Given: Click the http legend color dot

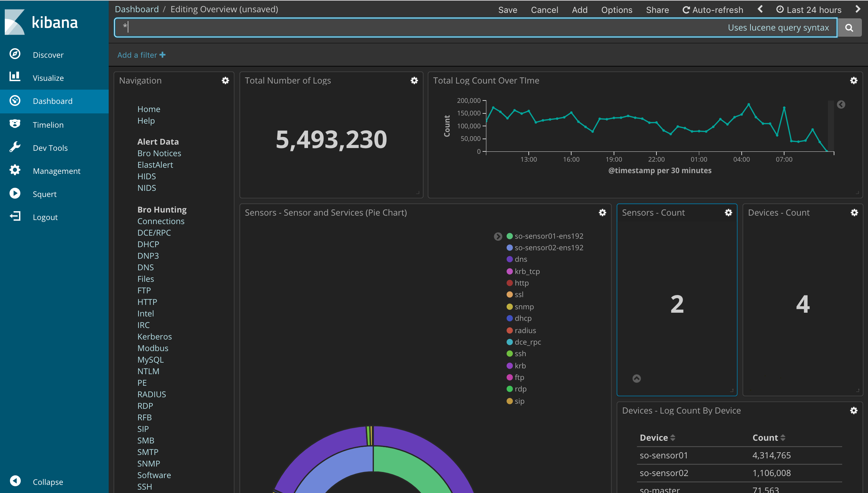Looking at the screenshot, I should tap(510, 283).
